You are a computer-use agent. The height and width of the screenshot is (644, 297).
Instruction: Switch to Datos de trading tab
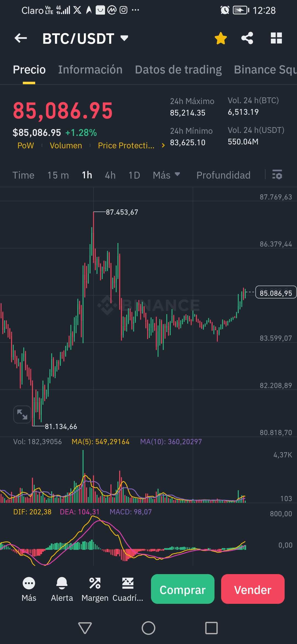178,70
